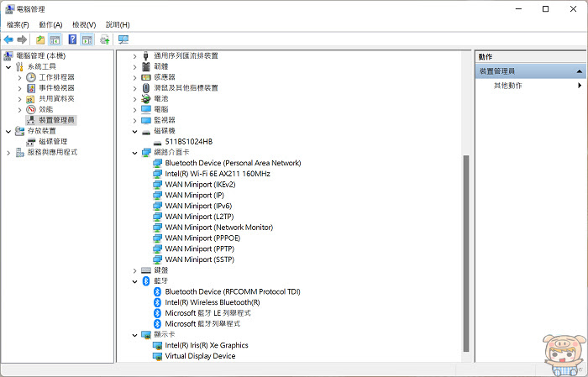Click the 鍵盤 keyboard category icon
This screenshot has width=588, height=377.
[146, 270]
